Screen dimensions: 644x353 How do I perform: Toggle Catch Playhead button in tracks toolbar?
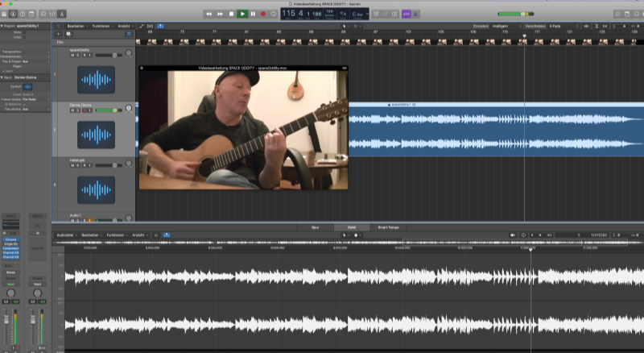[160, 27]
